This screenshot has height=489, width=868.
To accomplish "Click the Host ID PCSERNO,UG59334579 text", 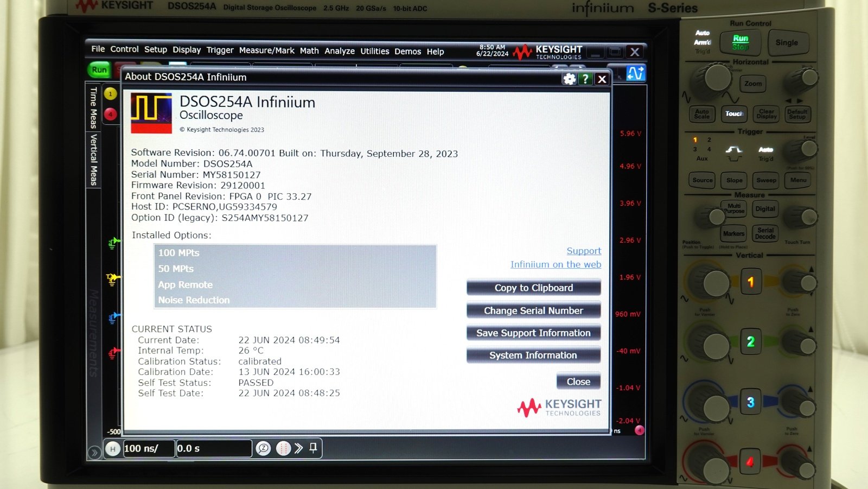I will tap(204, 207).
